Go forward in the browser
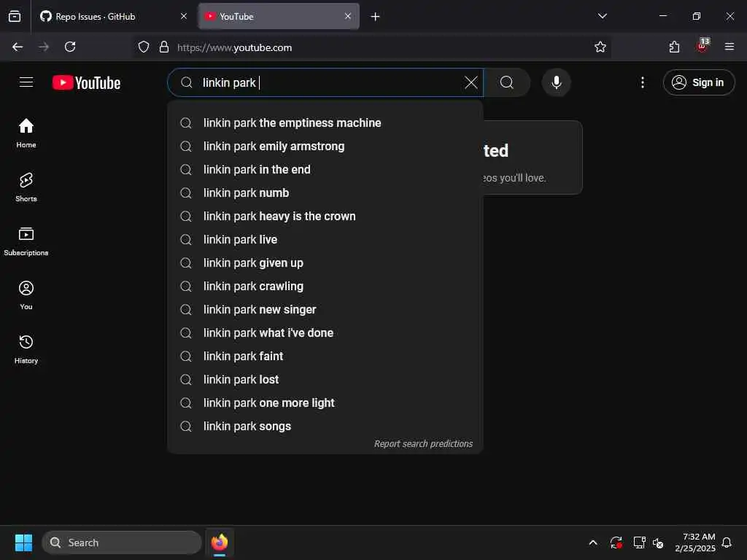The image size is (747, 560). [x=44, y=47]
